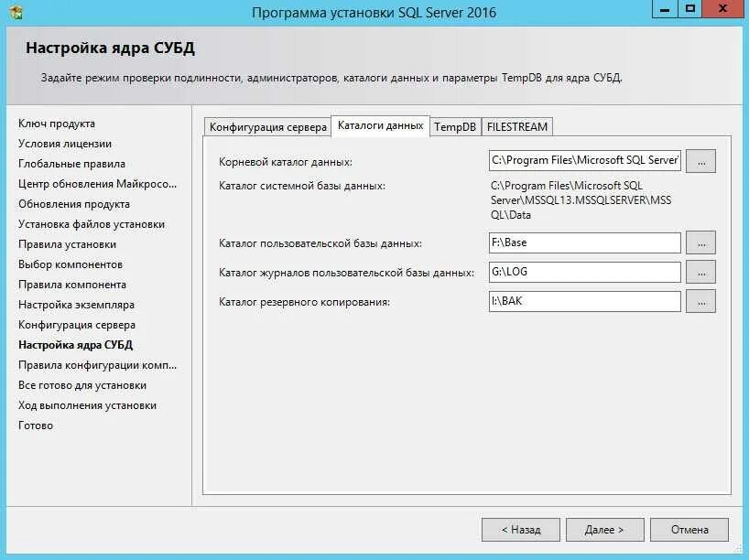
Task: Minimize the SQL Server setup window
Action: [x=665, y=9]
